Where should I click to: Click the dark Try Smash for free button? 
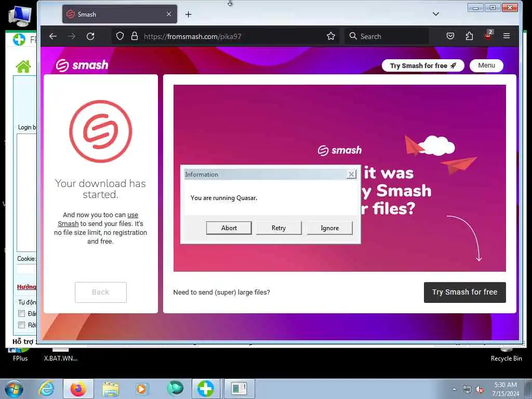click(x=464, y=292)
